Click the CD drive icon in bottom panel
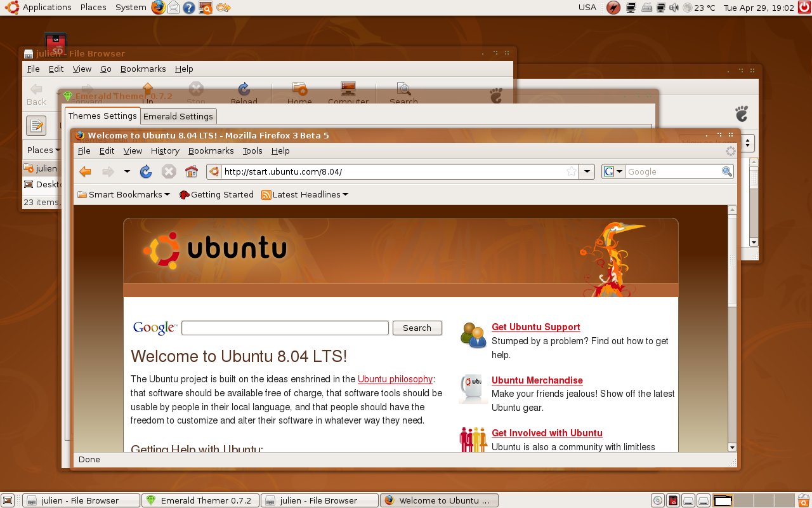Image resolution: width=812 pixels, height=508 pixels. tap(658, 500)
